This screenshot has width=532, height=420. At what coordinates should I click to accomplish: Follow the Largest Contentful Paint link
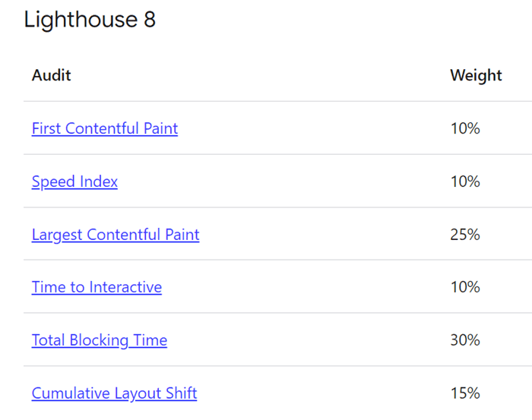pyautogui.click(x=116, y=235)
